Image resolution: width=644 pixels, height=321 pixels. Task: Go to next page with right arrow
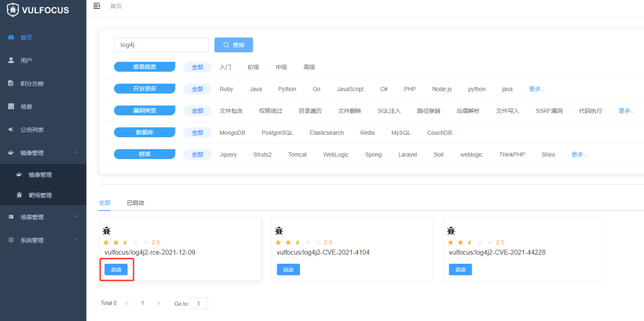tap(158, 303)
